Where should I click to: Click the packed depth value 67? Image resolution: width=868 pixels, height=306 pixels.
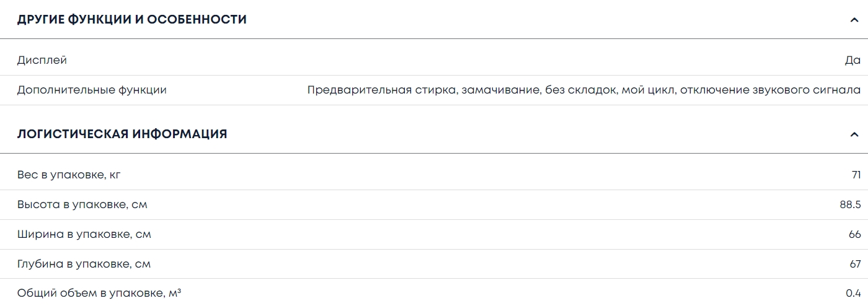[x=854, y=264]
